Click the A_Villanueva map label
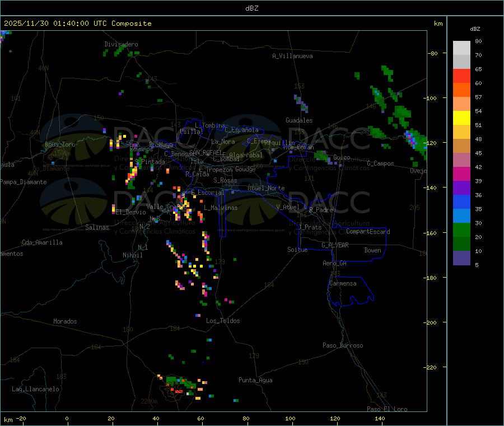 point(292,56)
